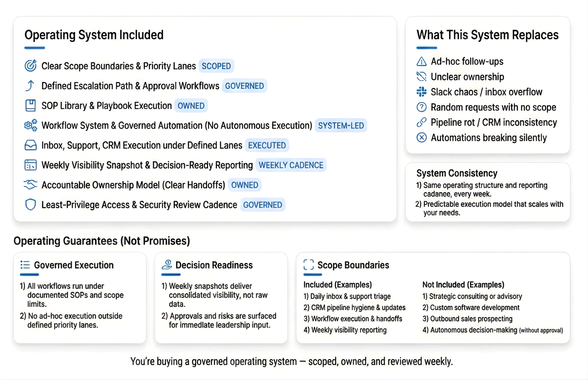Click the gears icon for Workflow System
588x380 pixels.
point(31,125)
